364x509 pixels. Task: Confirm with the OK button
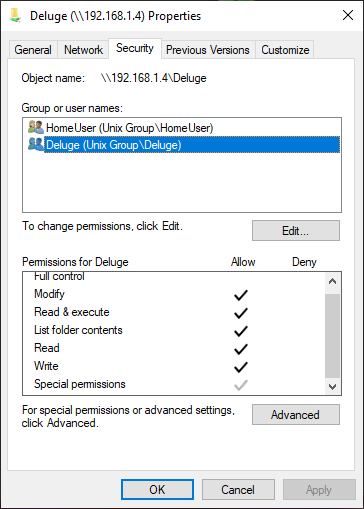click(x=157, y=490)
